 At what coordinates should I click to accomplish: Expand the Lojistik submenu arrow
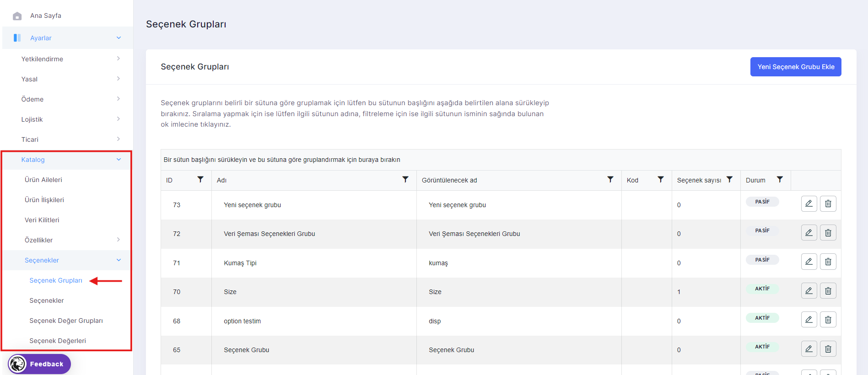[x=119, y=119]
